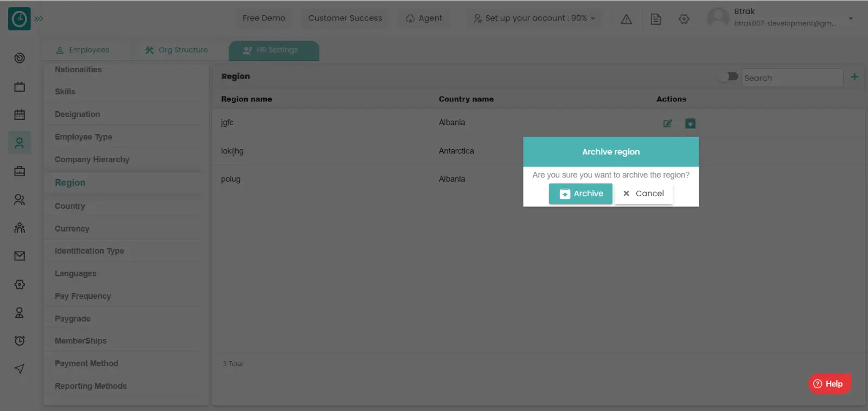The width and height of the screenshot is (868, 411).
Task: Open the dashboard target icon in the sidebar
Action: [x=20, y=58]
